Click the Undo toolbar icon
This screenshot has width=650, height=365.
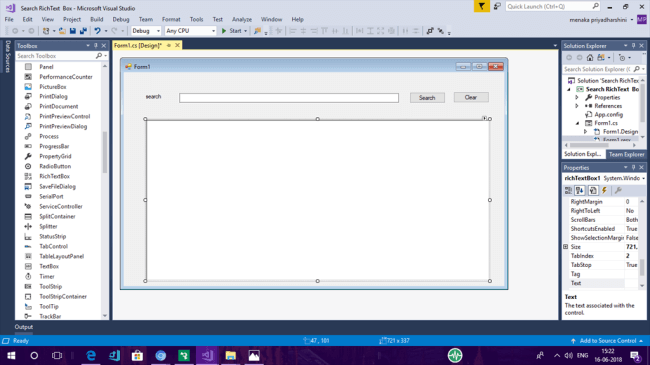pyautogui.click(x=97, y=31)
